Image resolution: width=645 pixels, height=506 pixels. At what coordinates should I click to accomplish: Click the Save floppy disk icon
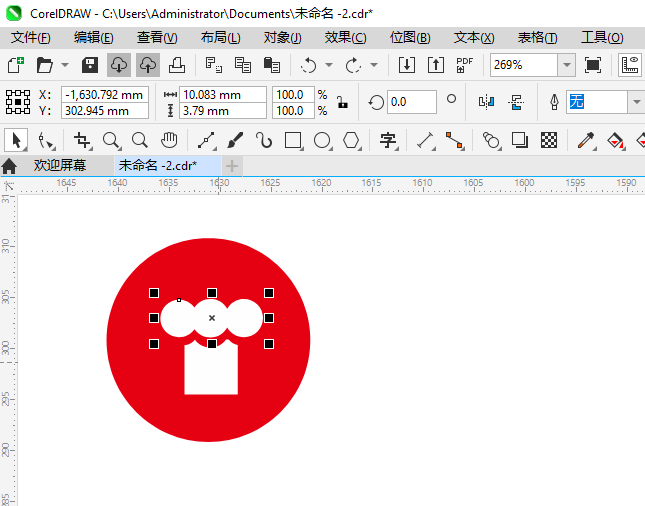pyautogui.click(x=90, y=65)
